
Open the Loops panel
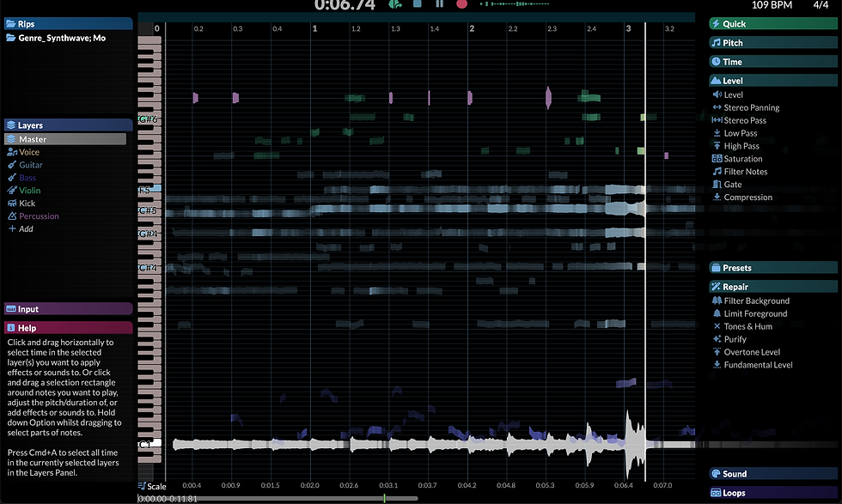772,491
